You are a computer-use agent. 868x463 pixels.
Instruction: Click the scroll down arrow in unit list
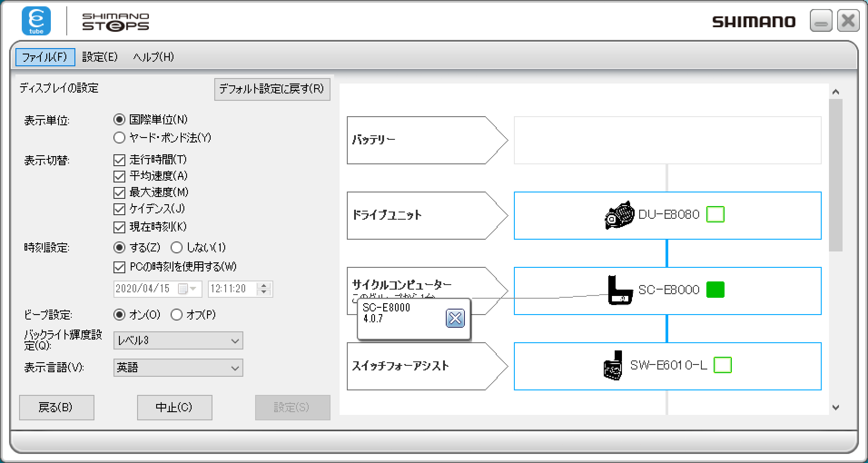836,408
